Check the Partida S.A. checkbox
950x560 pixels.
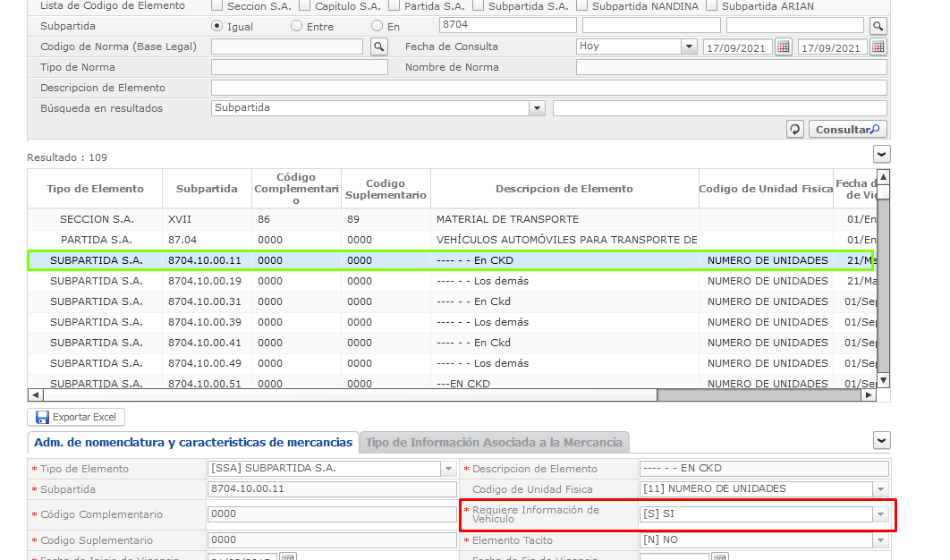[x=394, y=6]
